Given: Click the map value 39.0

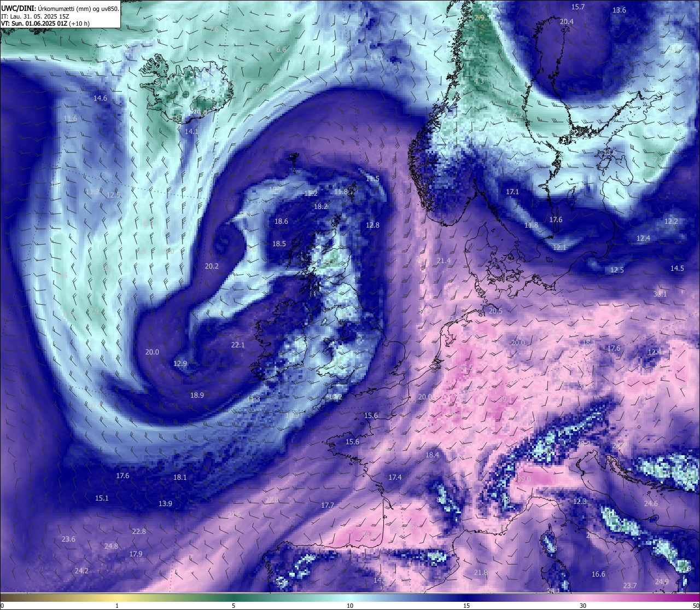Looking at the screenshot, I should (524, 479).
